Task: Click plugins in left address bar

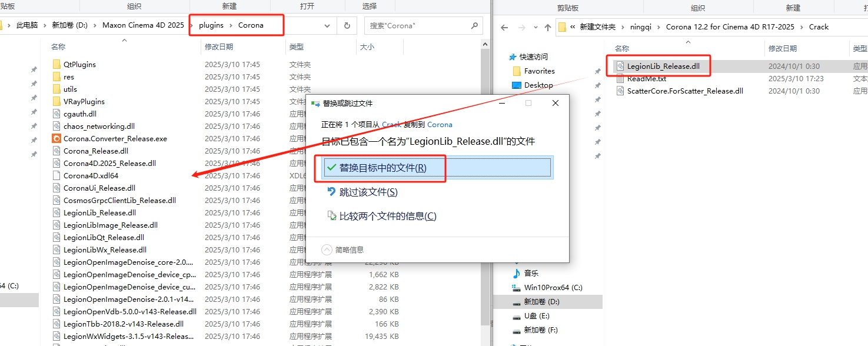Action: 211,25
